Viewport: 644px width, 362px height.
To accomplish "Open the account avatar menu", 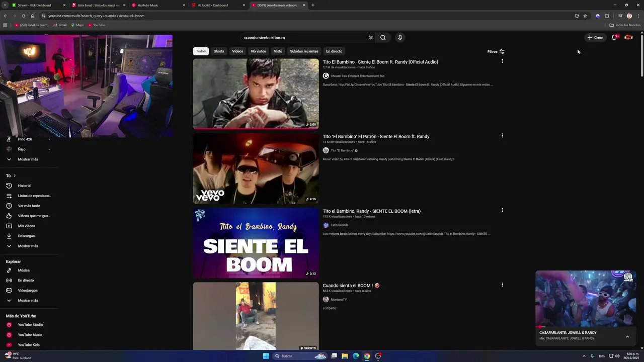I will [x=628, y=37].
